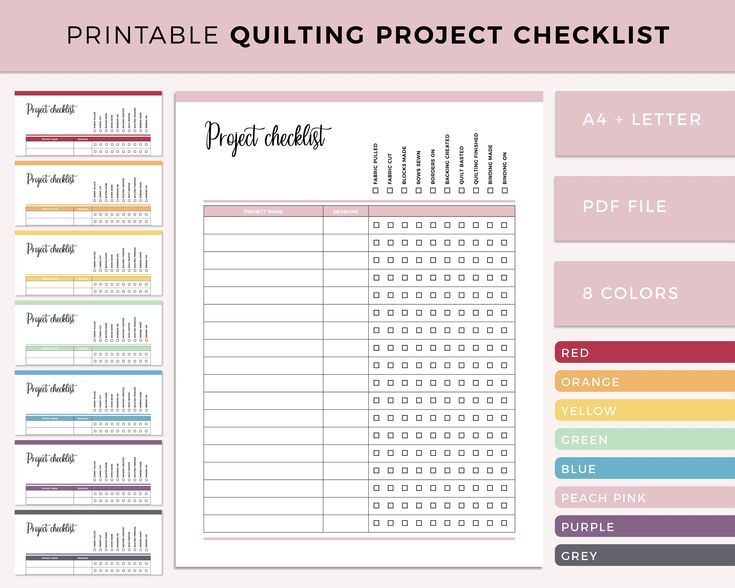Tick the Quilt Basted header checkbox
This screenshot has height=588, width=735.
tap(462, 190)
